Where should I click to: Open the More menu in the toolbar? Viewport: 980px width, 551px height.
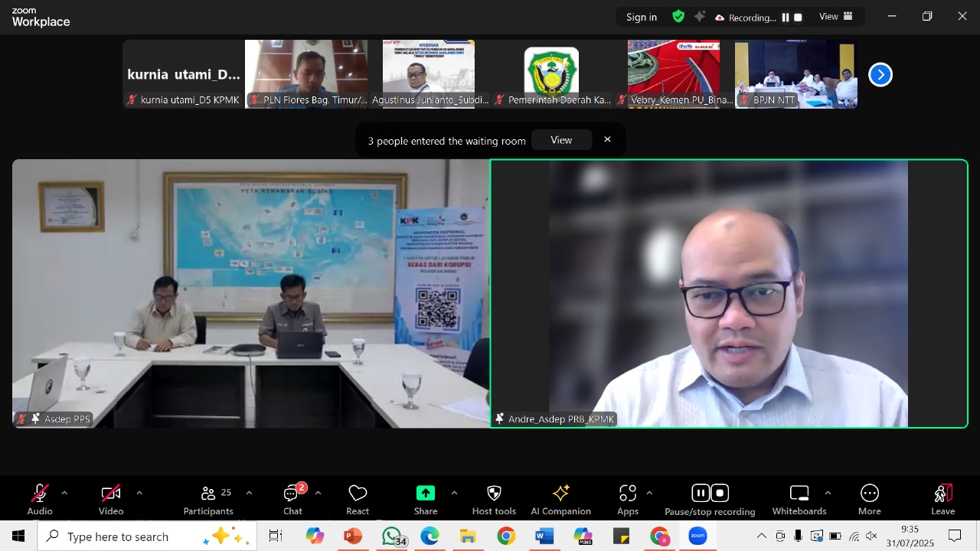pos(869,499)
